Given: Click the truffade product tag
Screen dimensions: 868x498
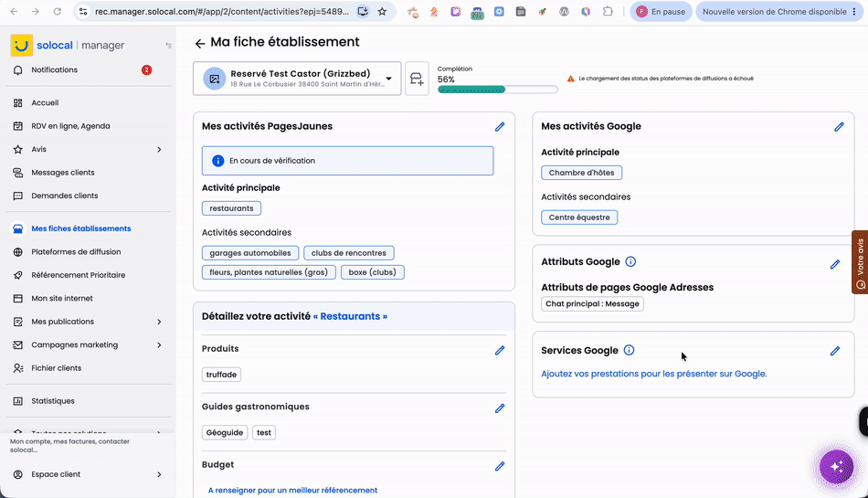Looking at the screenshot, I should tap(221, 375).
